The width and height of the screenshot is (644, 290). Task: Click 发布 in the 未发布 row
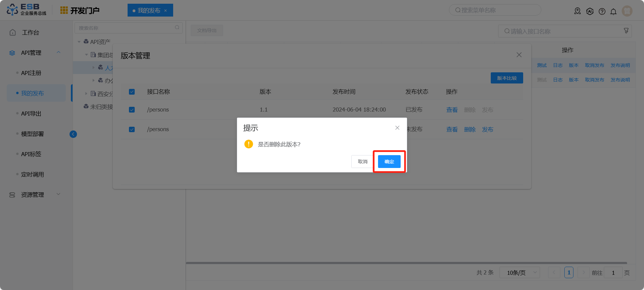tap(488, 129)
